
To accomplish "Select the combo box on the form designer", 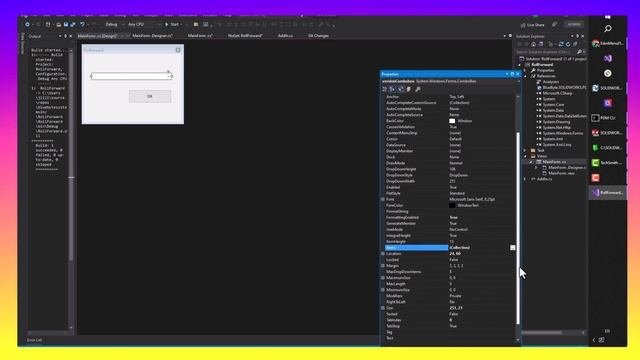I will tap(131, 76).
